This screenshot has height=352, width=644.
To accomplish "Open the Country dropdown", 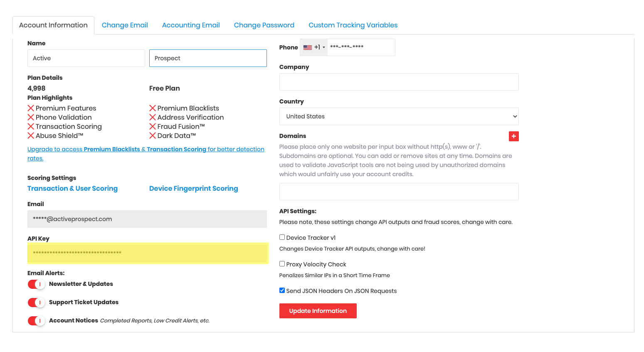I will [399, 116].
